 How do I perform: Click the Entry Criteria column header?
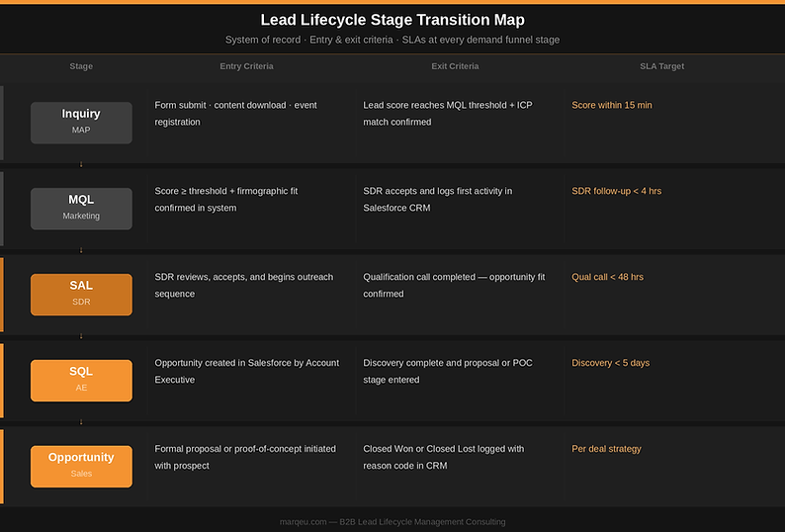coord(246,66)
